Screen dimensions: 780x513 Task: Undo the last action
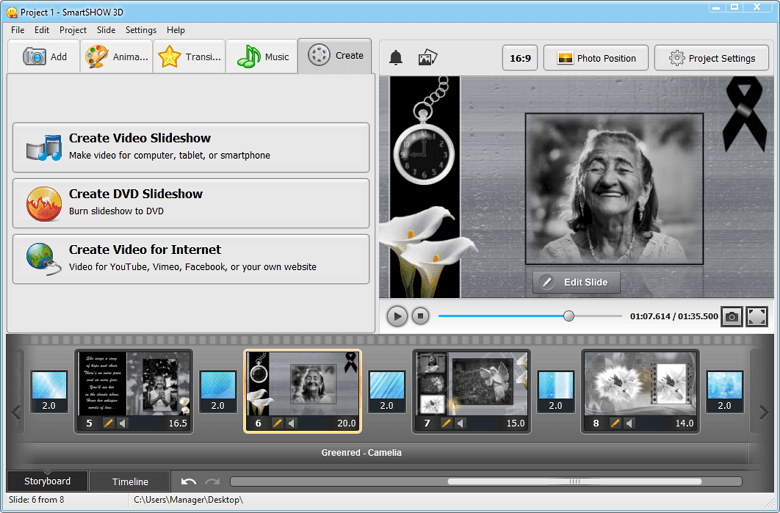pos(189,482)
